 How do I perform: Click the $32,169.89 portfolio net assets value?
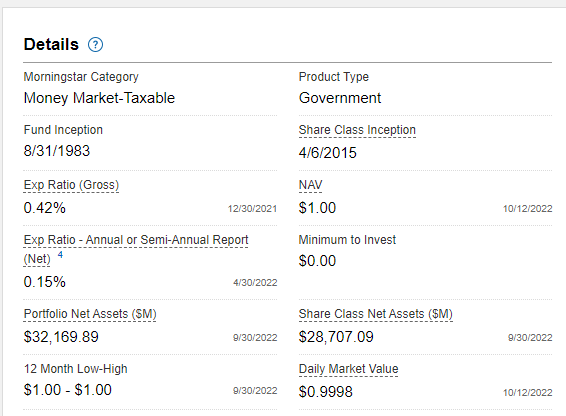click(61, 337)
